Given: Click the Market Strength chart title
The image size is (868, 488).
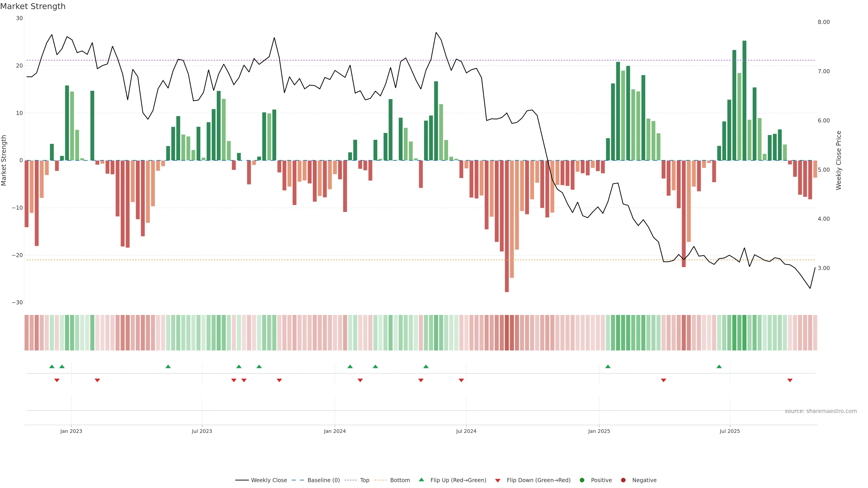Looking at the screenshot, I should pos(33,6).
